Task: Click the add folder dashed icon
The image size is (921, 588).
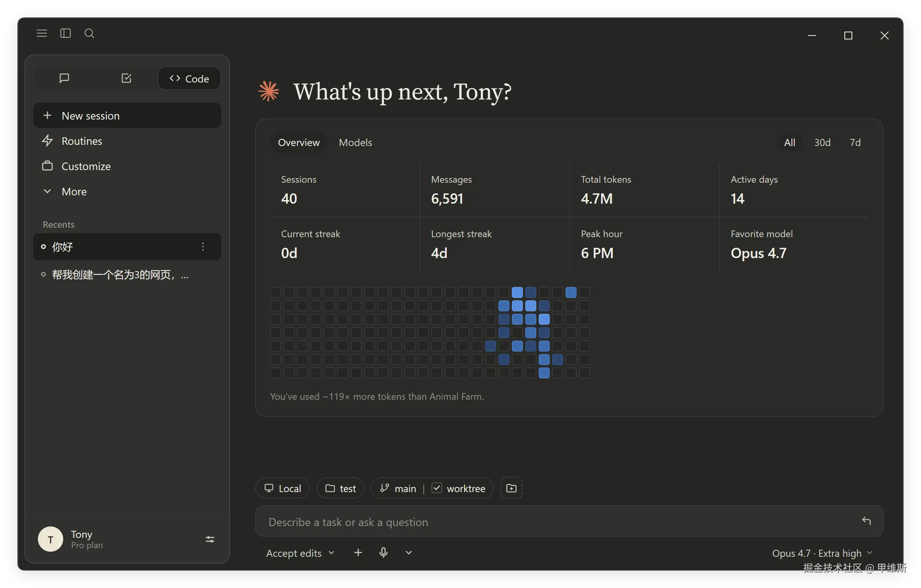Action: coord(511,488)
